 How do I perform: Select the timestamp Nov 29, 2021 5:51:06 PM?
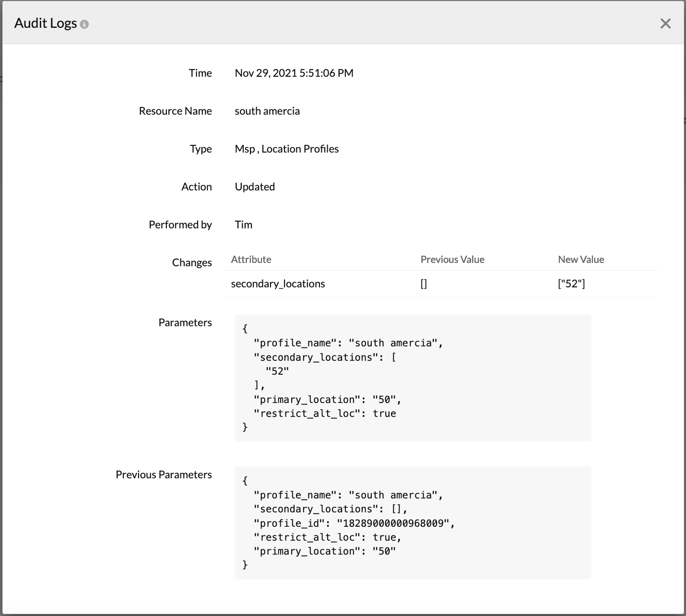[x=294, y=73]
